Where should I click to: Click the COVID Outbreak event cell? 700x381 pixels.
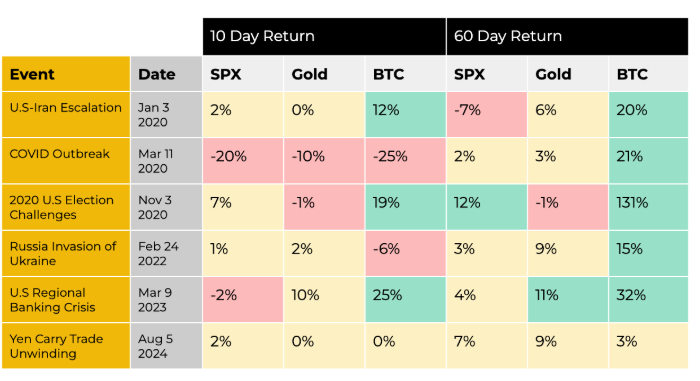66,161
